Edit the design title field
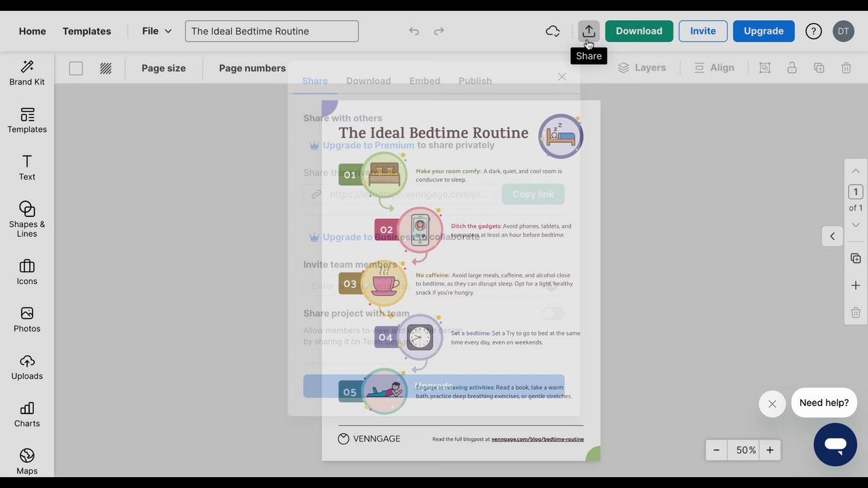The height and width of the screenshot is (488, 868). 272,31
